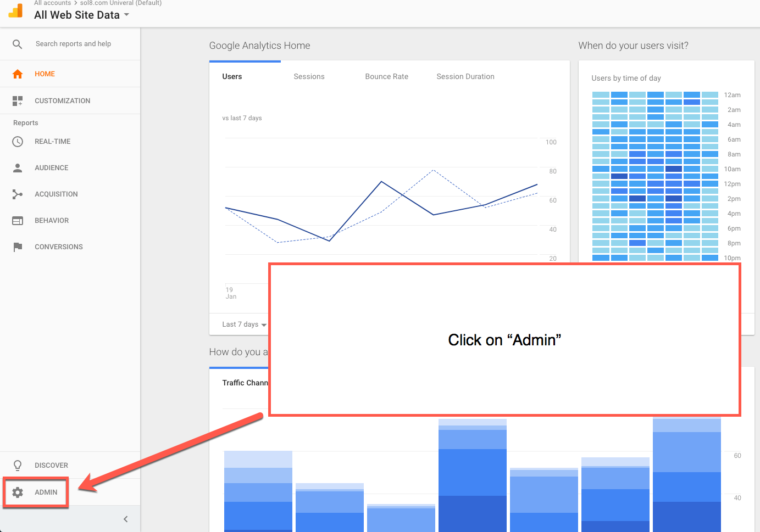Image resolution: width=760 pixels, height=532 pixels.
Task: Click the 12pm row label in heatmap
Action: [x=733, y=184]
